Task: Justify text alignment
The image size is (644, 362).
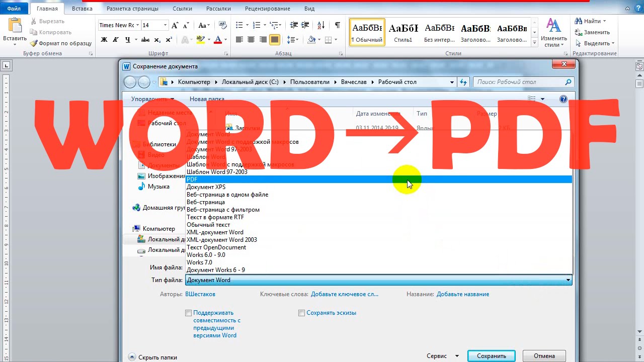Action: pos(275,40)
